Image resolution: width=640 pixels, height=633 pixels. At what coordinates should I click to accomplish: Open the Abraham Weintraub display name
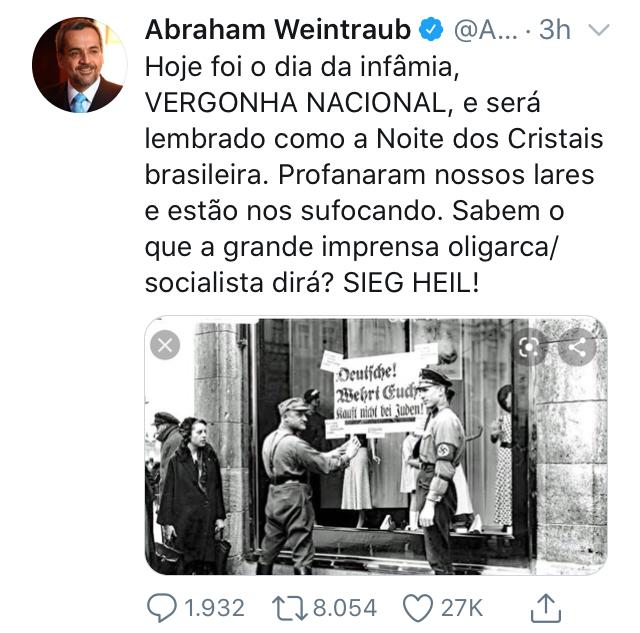point(278,30)
